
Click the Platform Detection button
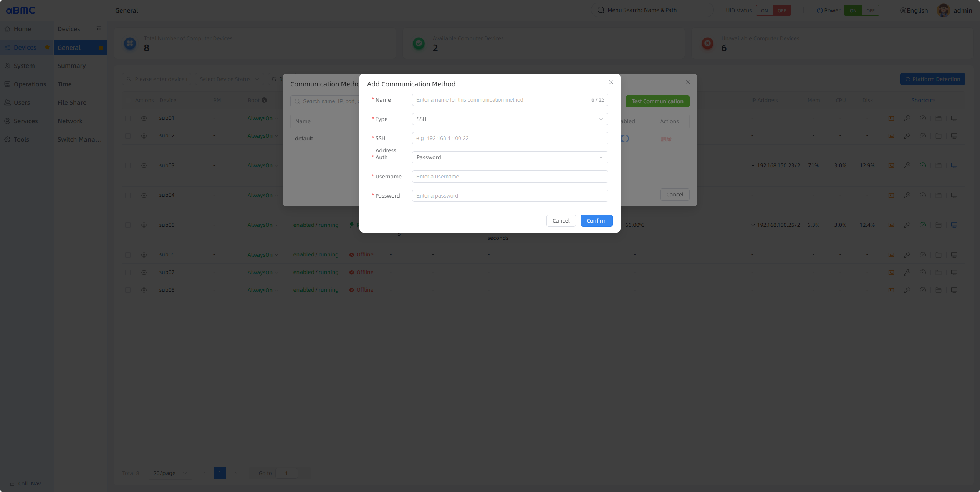pos(932,79)
